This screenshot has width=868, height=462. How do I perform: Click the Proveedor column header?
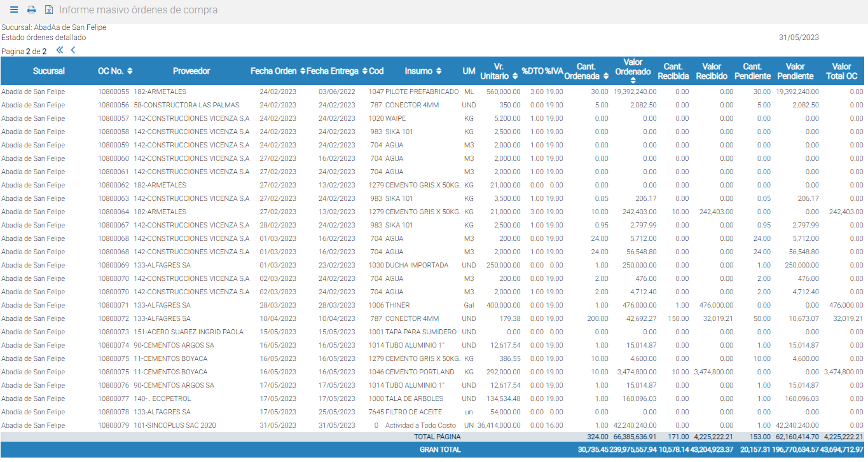click(191, 71)
